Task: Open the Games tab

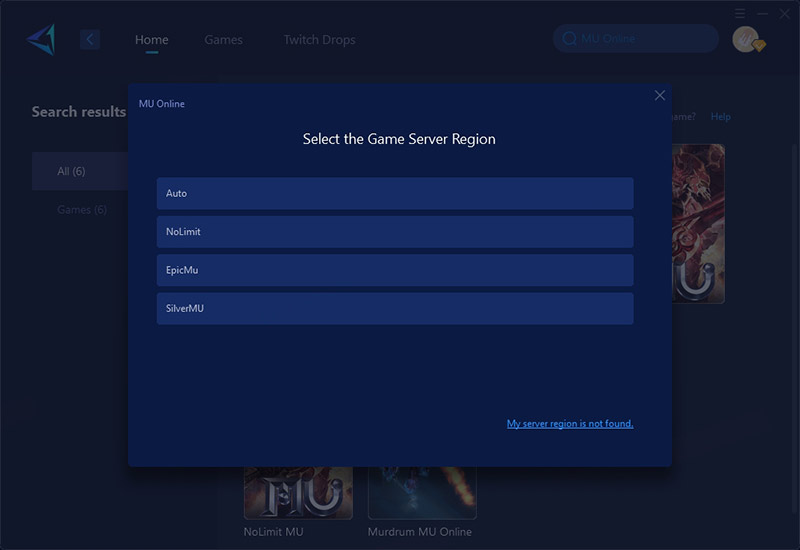Action: 223,40
